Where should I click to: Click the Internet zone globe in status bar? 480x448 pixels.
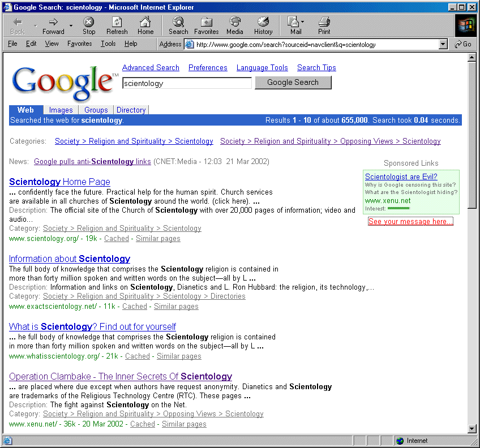point(400,441)
